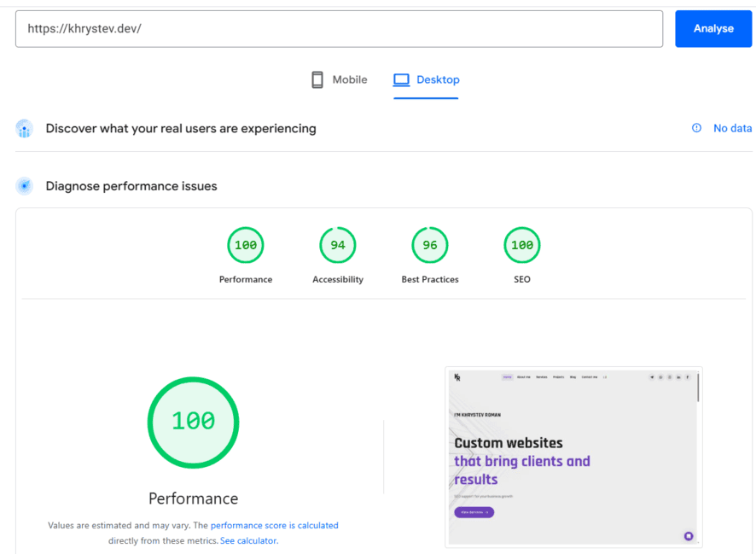Click the 94 Accessibility score gauge
This screenshot has height=554, width=756.
click(337, 245)
